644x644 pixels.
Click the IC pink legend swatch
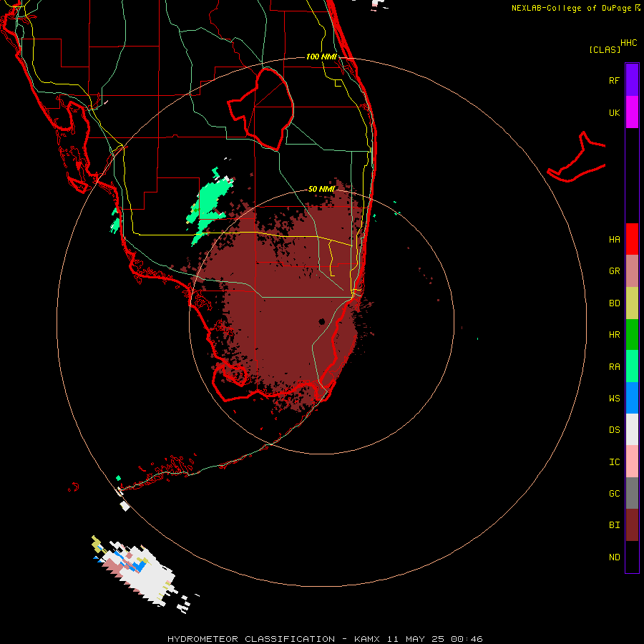pyautogui.click(x=632, y=462)
